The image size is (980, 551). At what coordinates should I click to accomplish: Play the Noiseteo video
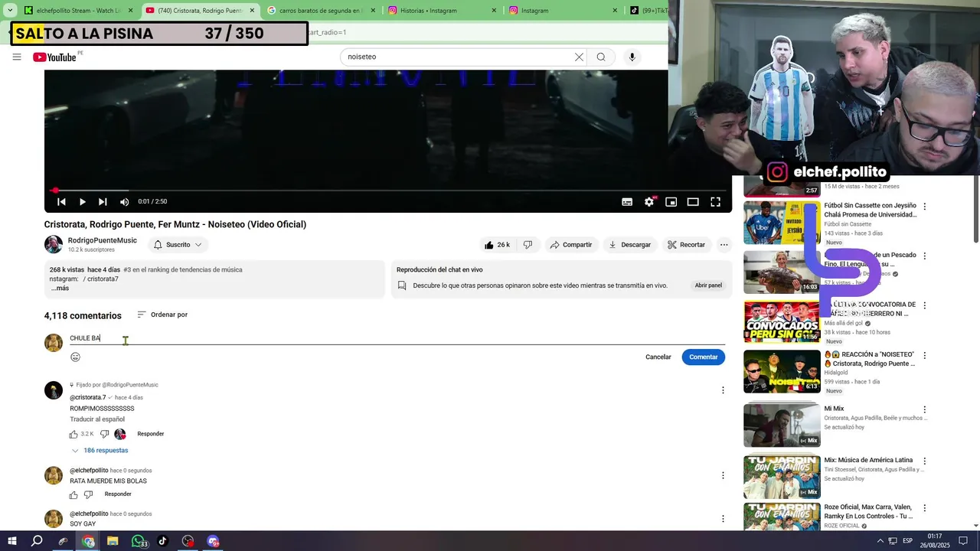click(x=82, y=202)
